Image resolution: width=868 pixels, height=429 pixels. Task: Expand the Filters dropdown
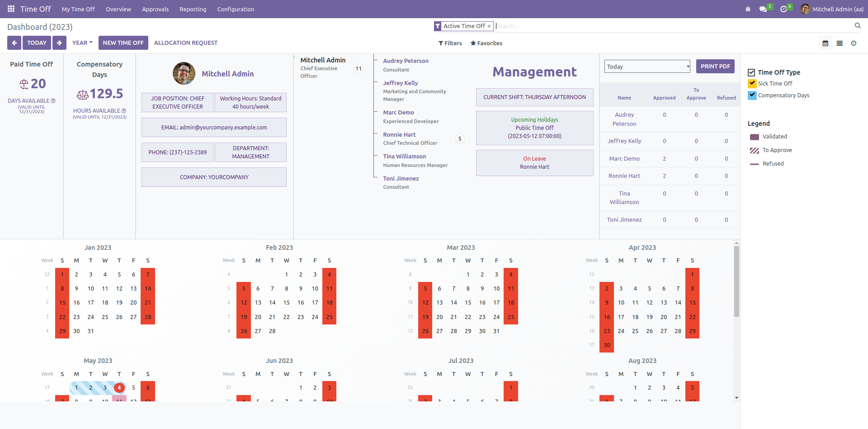pos(450,43)
